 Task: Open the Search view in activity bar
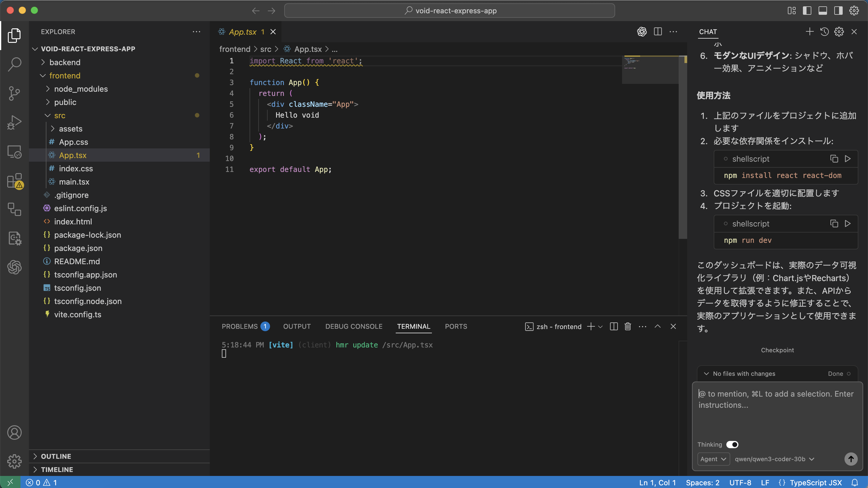(14, 64)
